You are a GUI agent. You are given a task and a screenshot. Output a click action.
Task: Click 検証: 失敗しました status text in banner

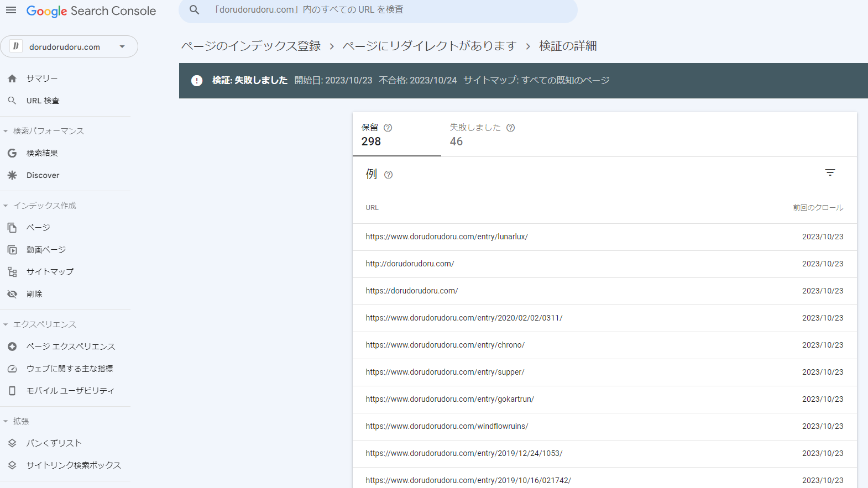250,80
